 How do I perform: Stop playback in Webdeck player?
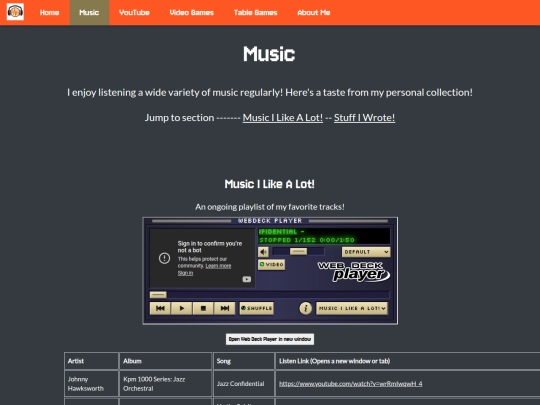point(203,308)
